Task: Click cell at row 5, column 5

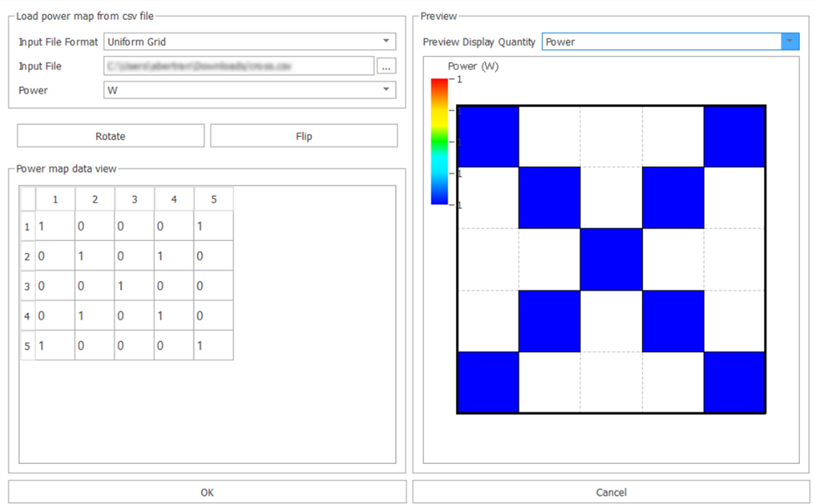Action: (214, 346)
